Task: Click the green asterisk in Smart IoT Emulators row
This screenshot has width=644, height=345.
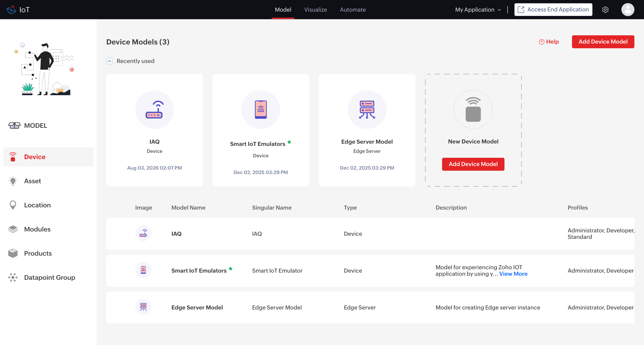Action: [231, 269]
